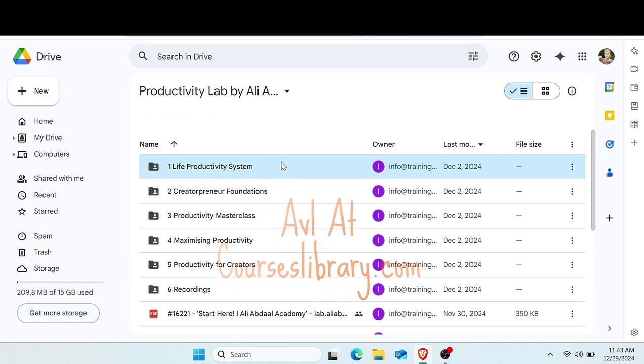Click the storage usage progress bar
The height and width of the screenshot is (364, 644).
tap(61, 282)
